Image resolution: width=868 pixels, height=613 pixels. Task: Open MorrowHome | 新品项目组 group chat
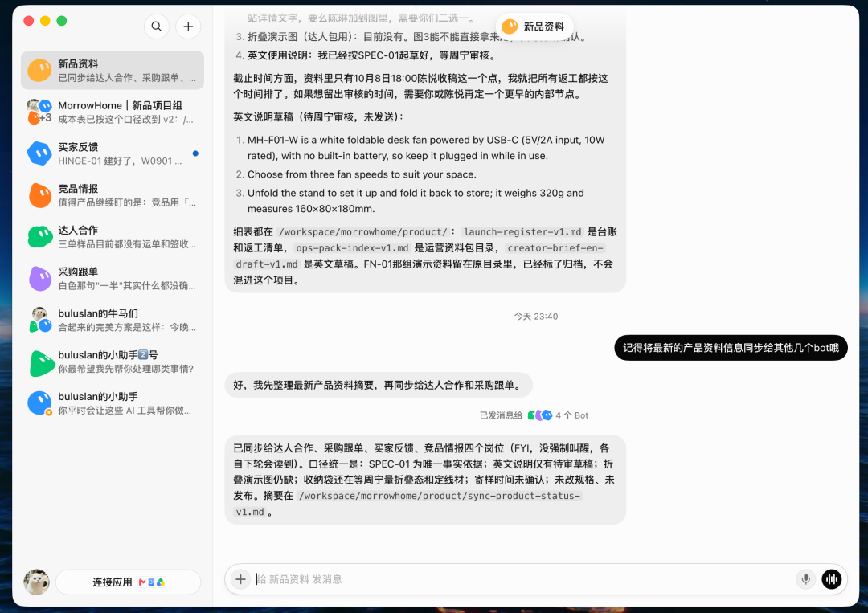(113, 112)
